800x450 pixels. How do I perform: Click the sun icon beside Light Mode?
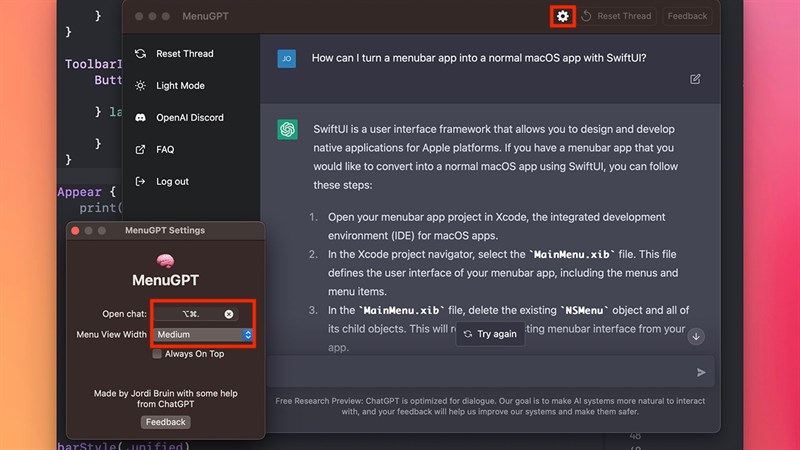pyautogui.click(x=140, y=86)
